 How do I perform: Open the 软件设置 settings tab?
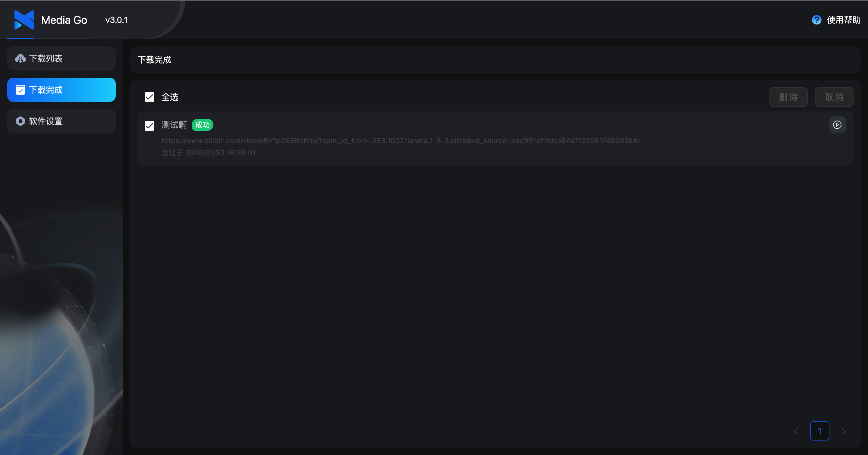click(61, 121)
